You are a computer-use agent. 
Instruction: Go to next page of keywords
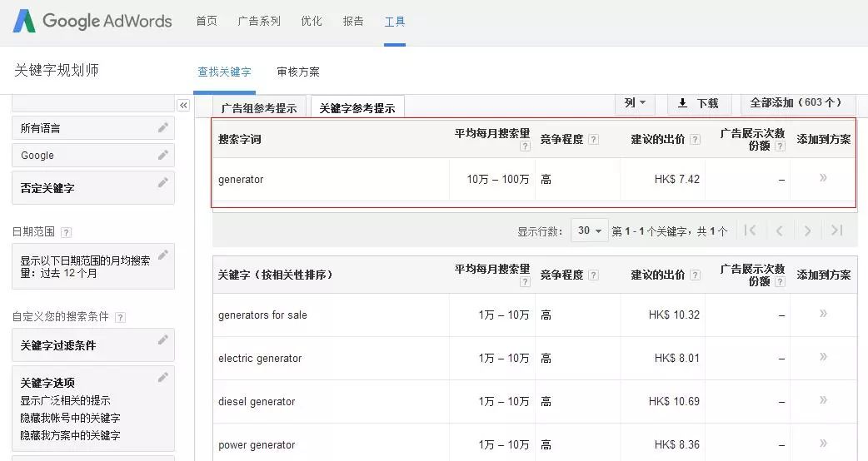tap(806, 230)
